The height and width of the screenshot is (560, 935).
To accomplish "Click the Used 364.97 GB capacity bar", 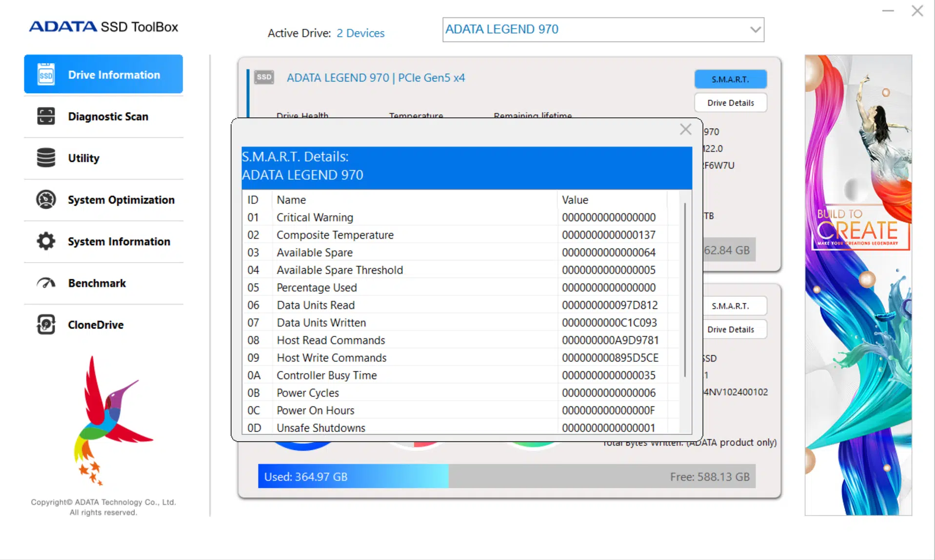I will 353,477.
